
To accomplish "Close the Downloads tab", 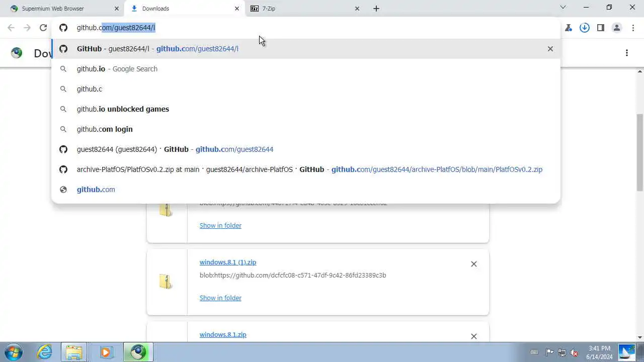I will [237, 9].
